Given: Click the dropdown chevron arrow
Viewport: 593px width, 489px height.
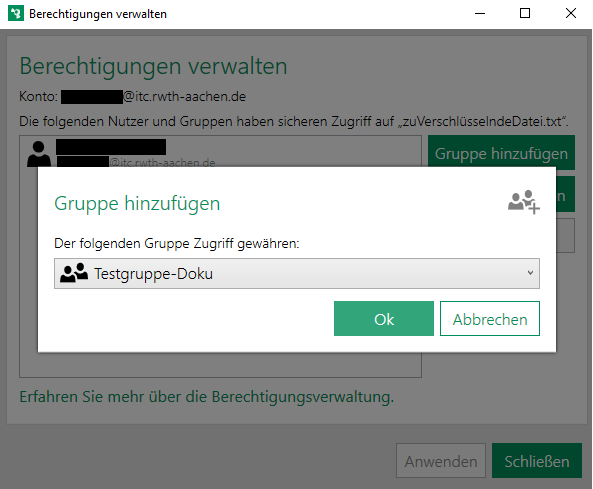Looking at the screenshot, I should 531,273.
